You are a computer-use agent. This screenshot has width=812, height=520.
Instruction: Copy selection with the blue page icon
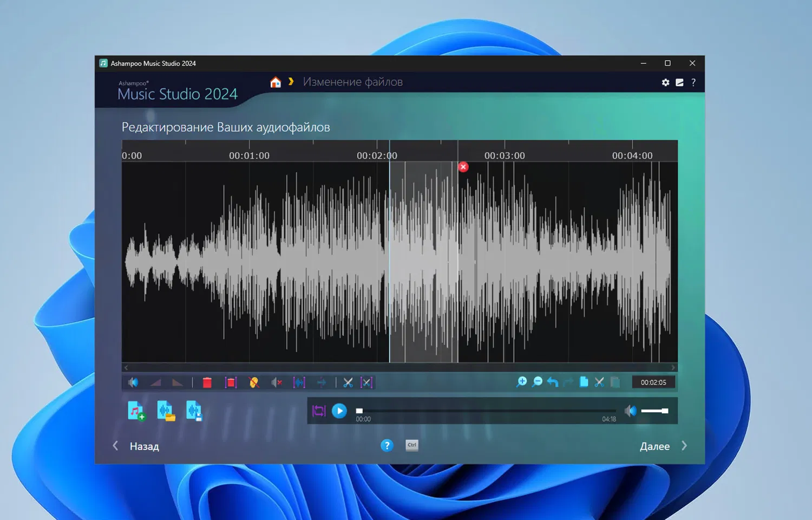click(584, 382)
